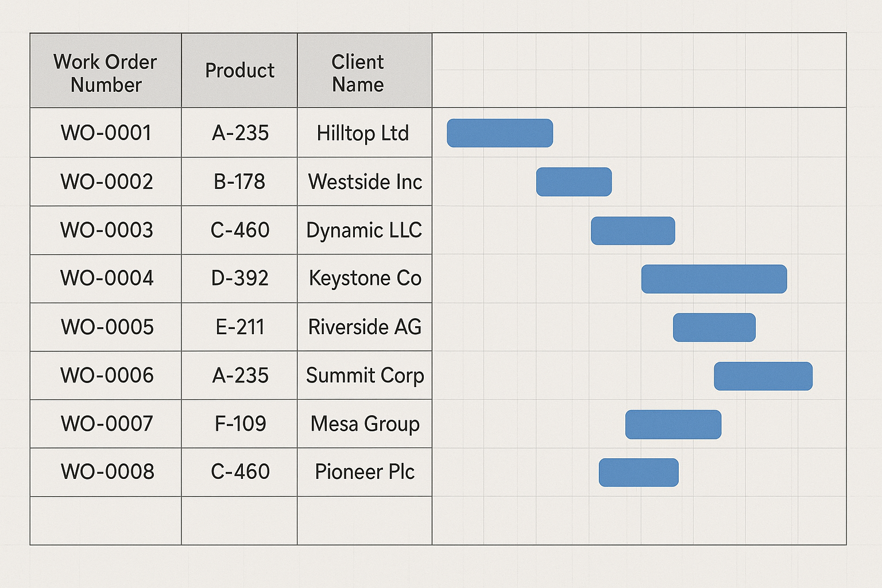The width and height of the screenshot is (882, 588).
Task: Click the Hilltop Ltd client cell
Action: point(363,133)
